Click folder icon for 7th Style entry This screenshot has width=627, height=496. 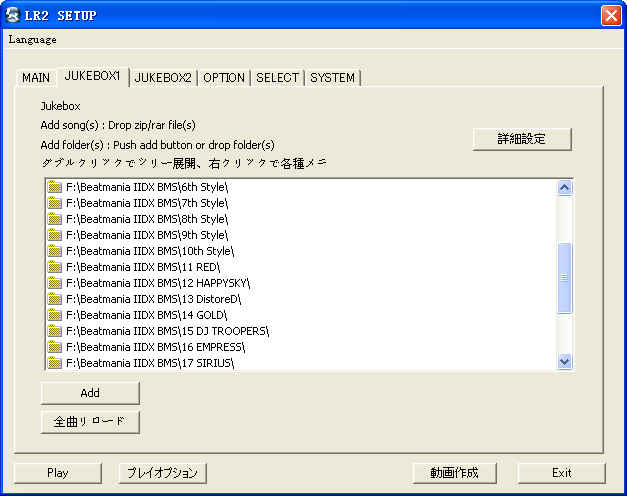tap(54, 203)
